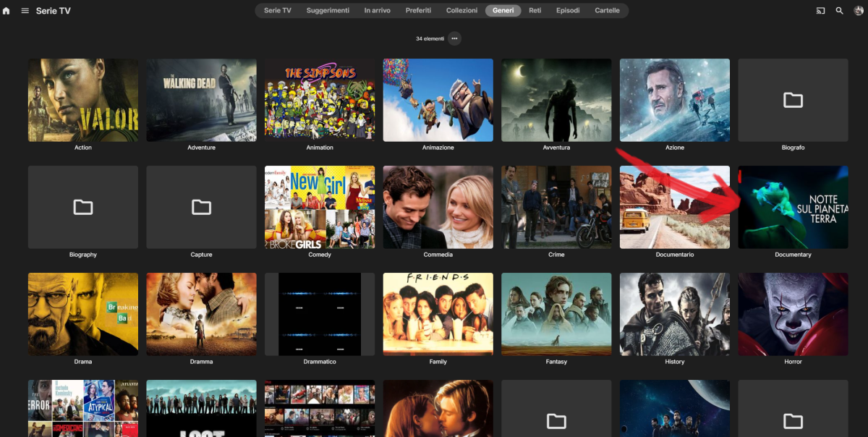Click the Documentary text label

(x=793, y=255)
